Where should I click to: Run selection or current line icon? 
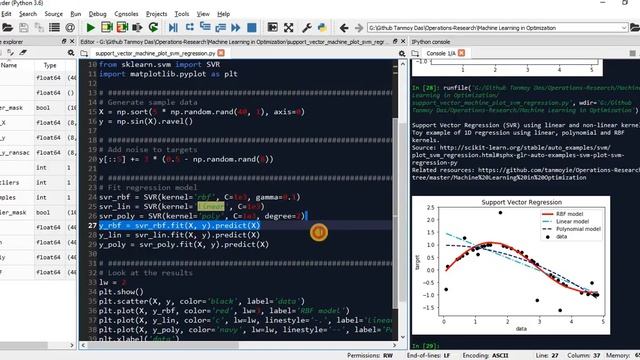138,28
